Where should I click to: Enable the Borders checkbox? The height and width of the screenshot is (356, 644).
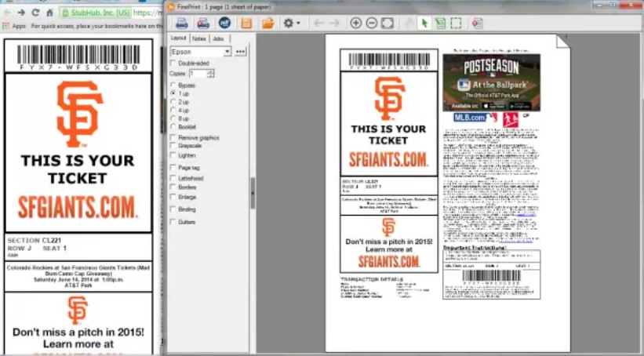pyautogui.click(x=173, y=187)
